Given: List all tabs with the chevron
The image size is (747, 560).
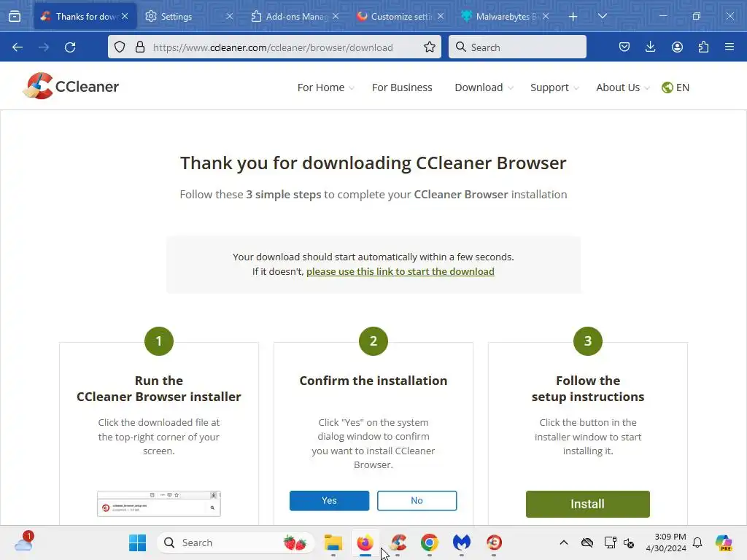Looking at the screenshot, I should pos(602,16).
